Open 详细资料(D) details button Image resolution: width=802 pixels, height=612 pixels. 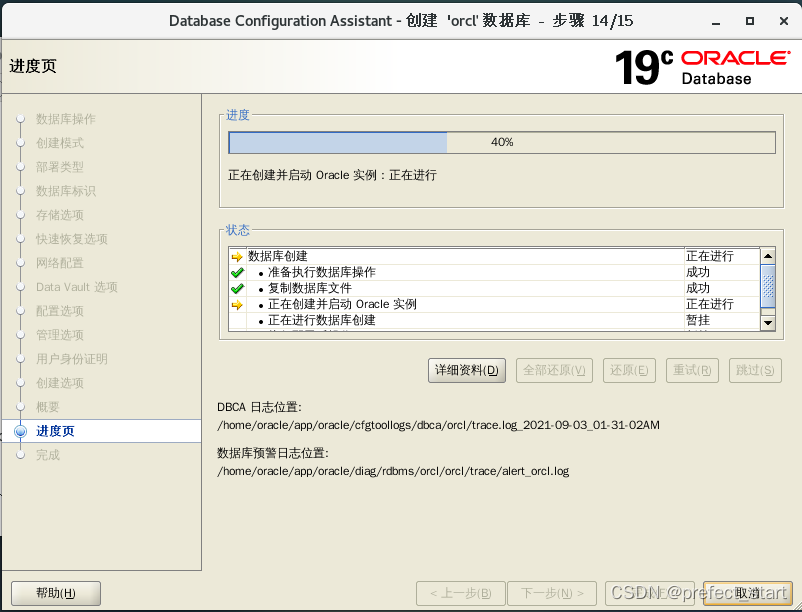tap(466, 370)
